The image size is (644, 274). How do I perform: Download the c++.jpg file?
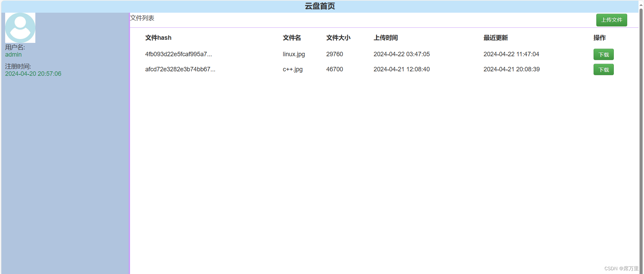click(604, 69)
